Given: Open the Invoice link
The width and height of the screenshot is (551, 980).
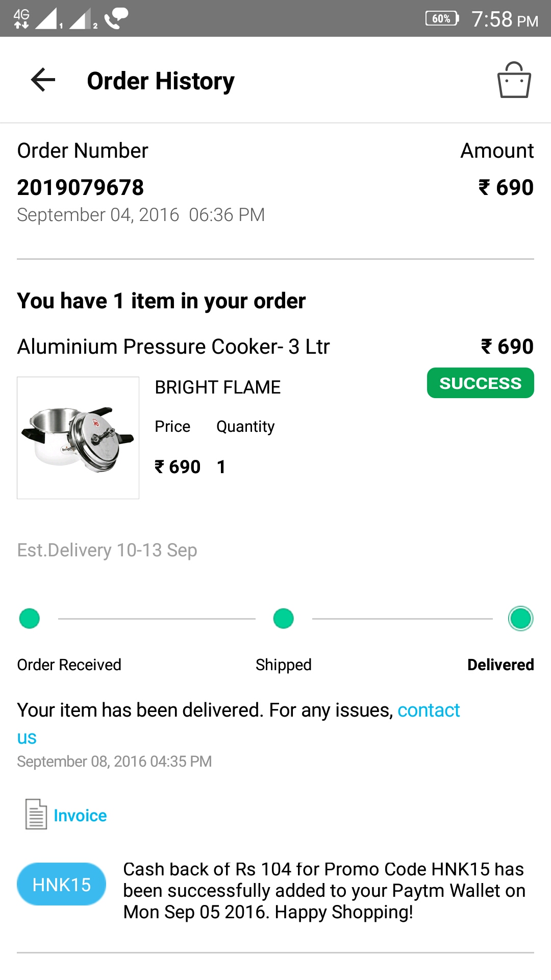Looking at the screenshot, I should click(x=80, y=816).
